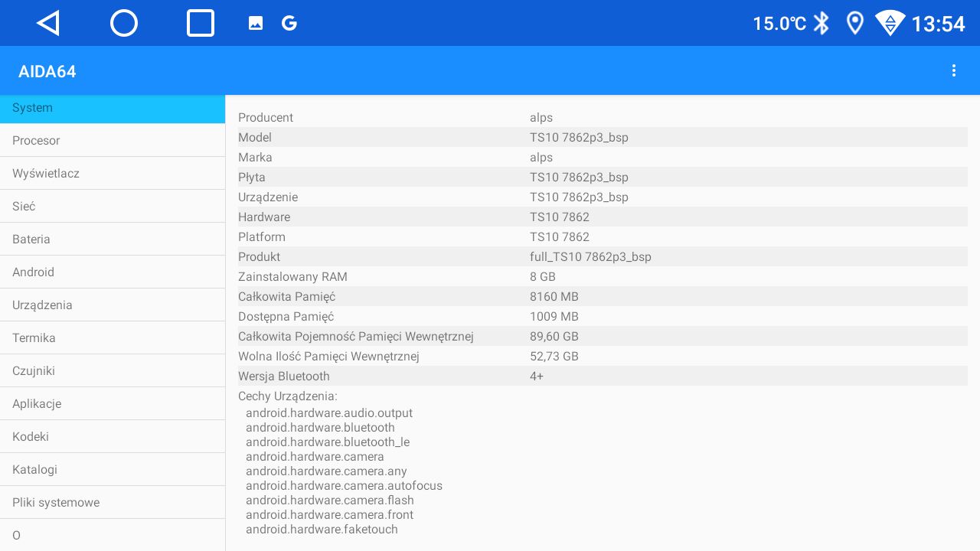The width and height of the screenshot is (980, 551).
Task: Select the 8160 MB total memory value
Action: click(554, 297)
